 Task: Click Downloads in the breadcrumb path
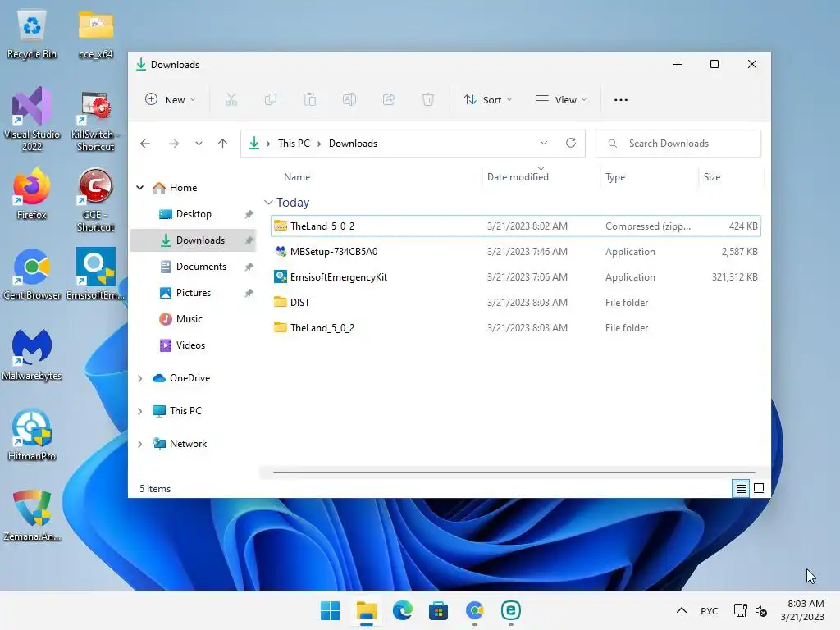click(x=353, y=144)
